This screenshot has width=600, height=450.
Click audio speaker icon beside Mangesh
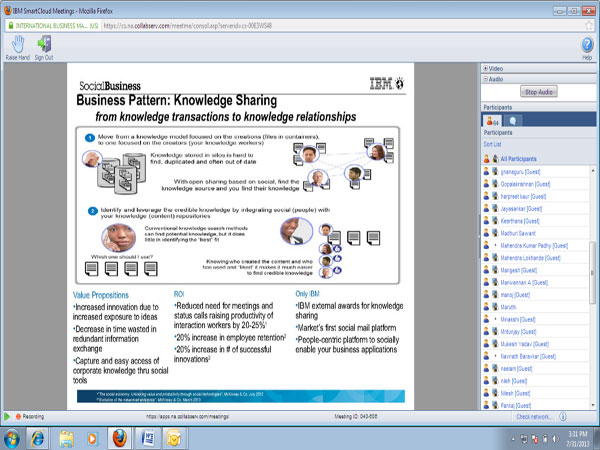point(495,270)
